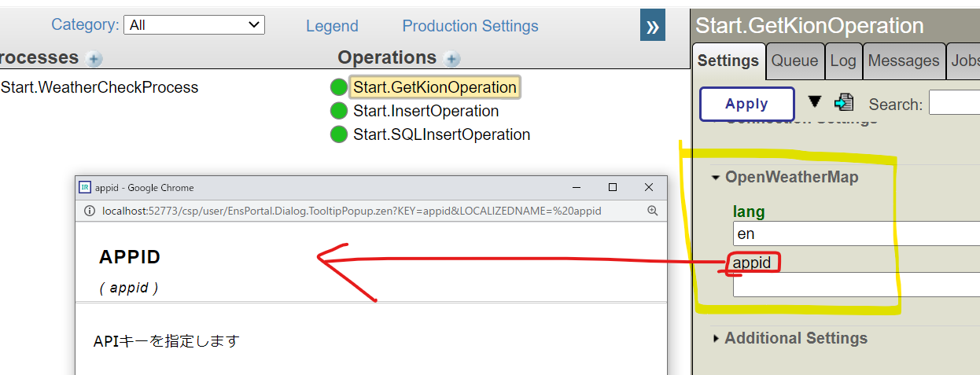The height and width of the screenshot is (375, 980).
Task: Click black triangle next to Apply
Action: [x=814, y=102]
